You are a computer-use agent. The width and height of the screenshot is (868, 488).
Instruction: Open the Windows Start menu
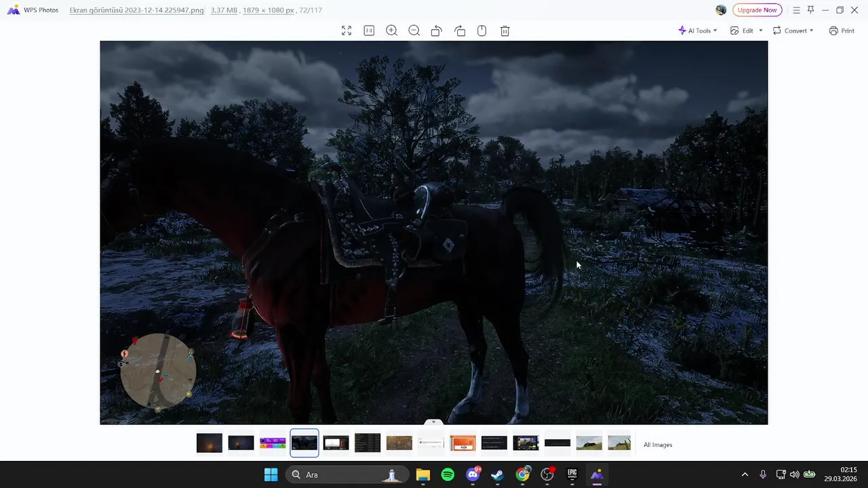tap(271, 474)
